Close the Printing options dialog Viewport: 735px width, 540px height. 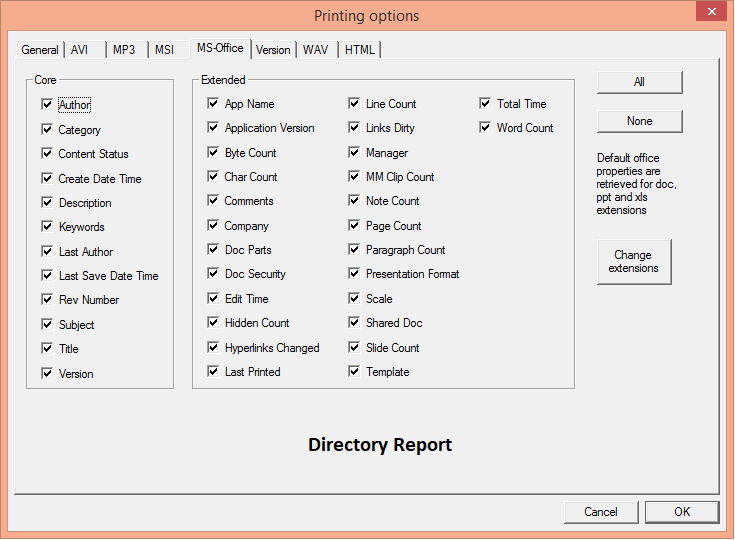711,11
